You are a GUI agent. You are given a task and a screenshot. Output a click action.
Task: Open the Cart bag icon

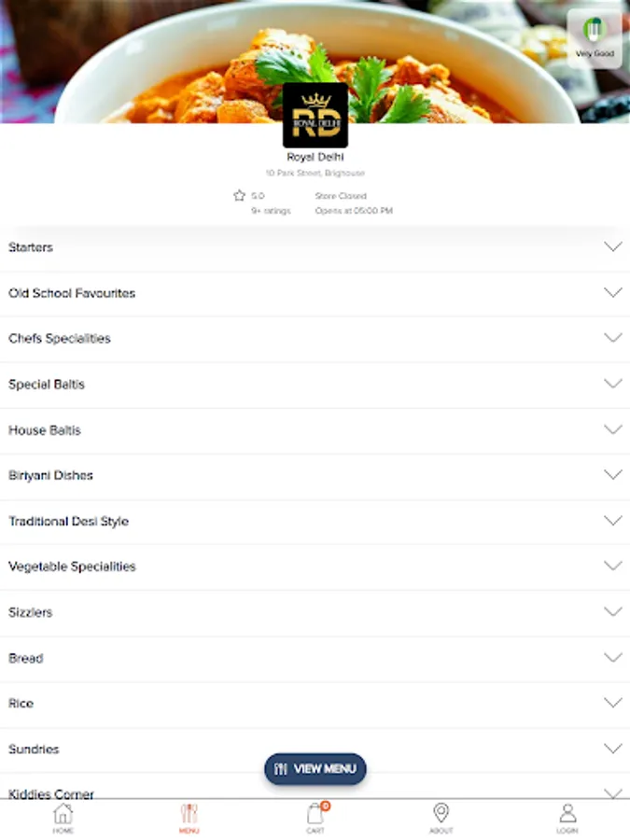[x=315, y=813]
